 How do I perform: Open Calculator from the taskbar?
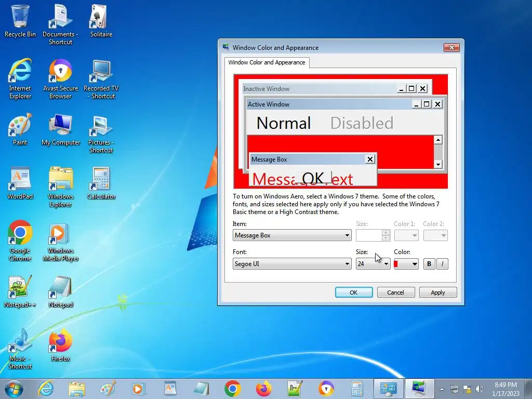point(357,389)
